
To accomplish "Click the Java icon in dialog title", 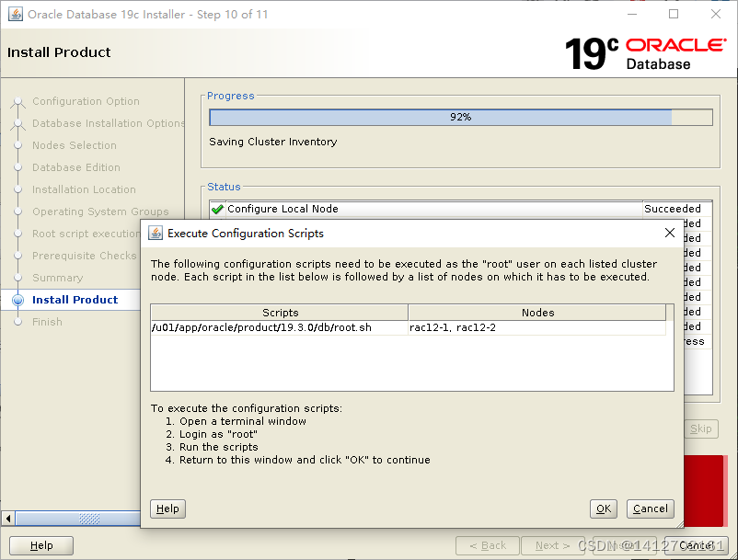I will pos(156,234).
